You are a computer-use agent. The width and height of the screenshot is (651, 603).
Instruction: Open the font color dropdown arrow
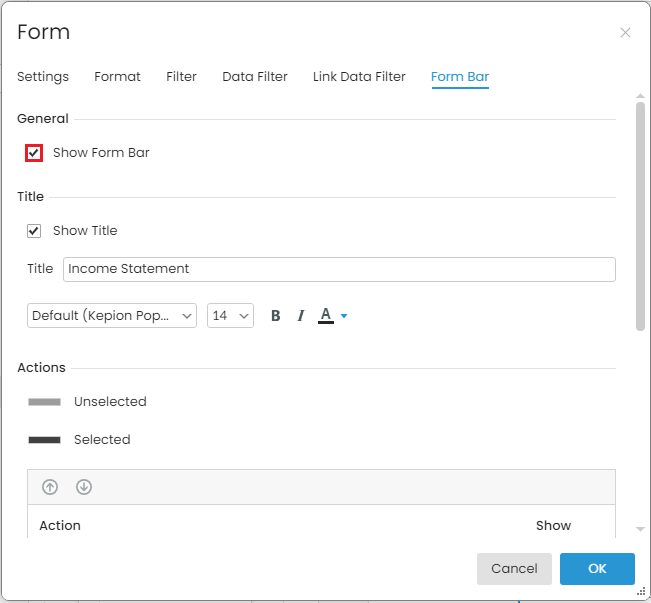click(344, 316)
